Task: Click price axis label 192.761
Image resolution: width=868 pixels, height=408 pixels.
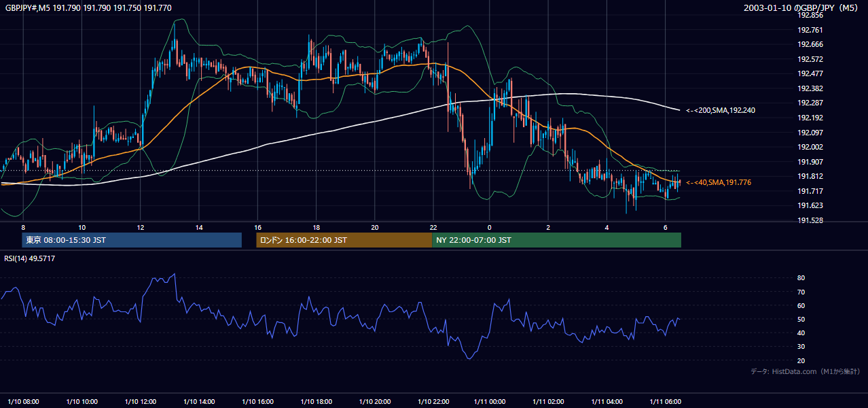Action: [810, 30]
